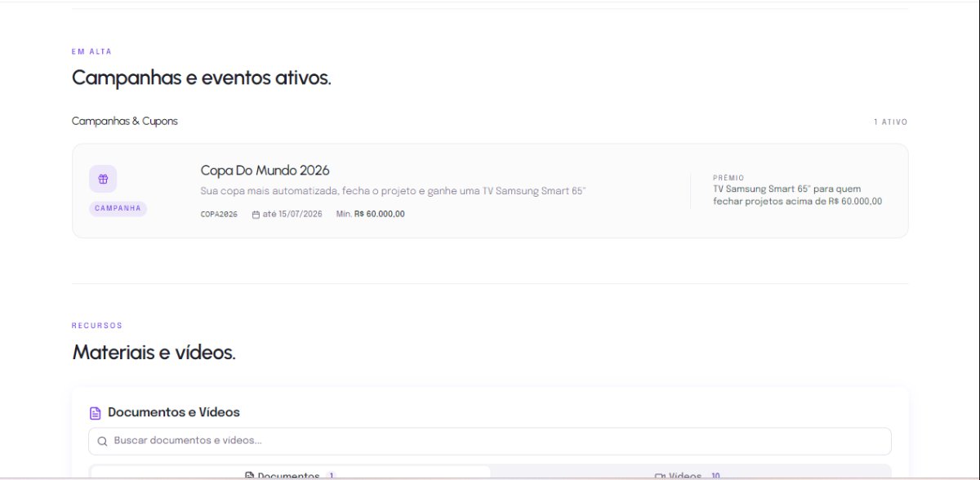Image resolution: width=980 pixels, height=480 pixels.
Task: Click the campaign description about Sua copa mais automatizada
Action: [x=394, y=191]
